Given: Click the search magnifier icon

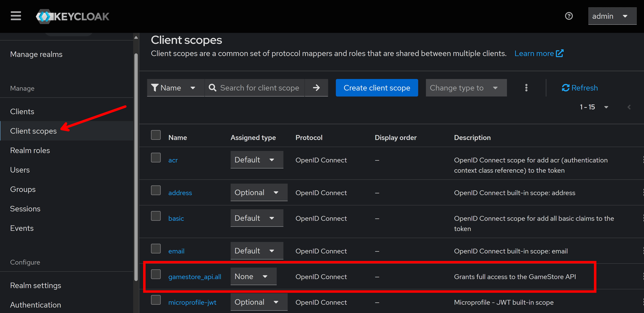Looking at the screenshot, I should (213, 88).
